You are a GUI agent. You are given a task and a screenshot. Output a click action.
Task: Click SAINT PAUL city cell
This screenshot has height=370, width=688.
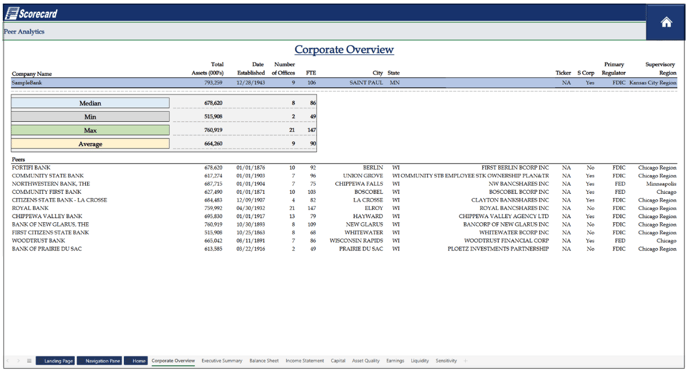(366, 83)
